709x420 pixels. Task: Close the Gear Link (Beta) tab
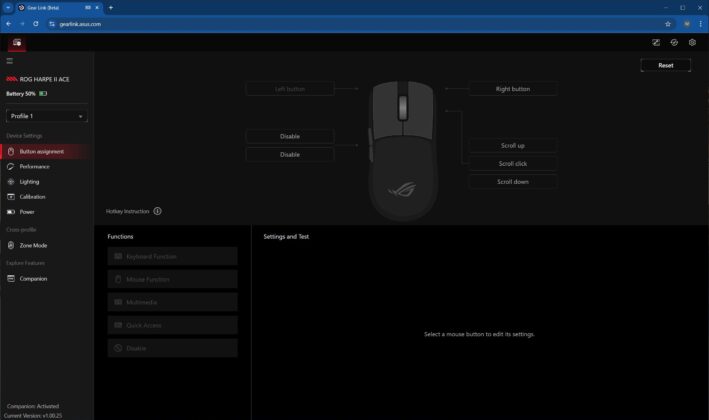[97, 8]
